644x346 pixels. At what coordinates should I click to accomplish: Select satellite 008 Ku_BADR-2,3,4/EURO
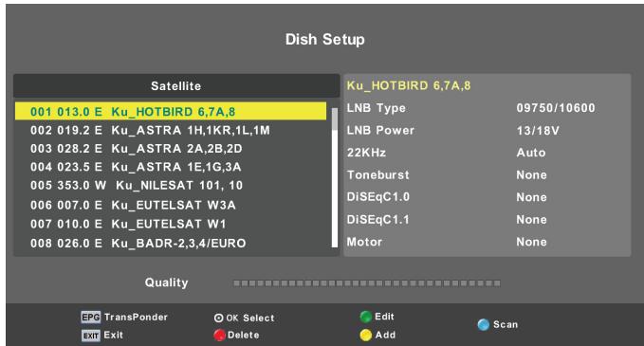[x=171, y=243]
